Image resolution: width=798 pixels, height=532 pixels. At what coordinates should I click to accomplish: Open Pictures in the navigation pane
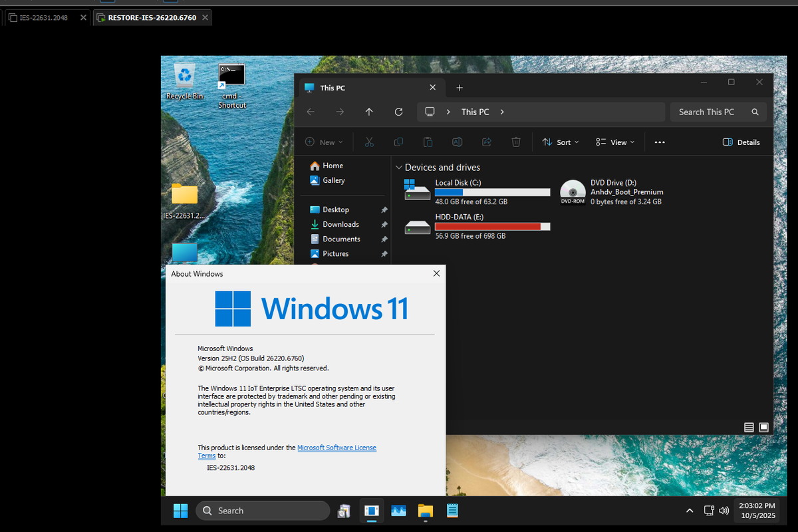pos(329,253)
